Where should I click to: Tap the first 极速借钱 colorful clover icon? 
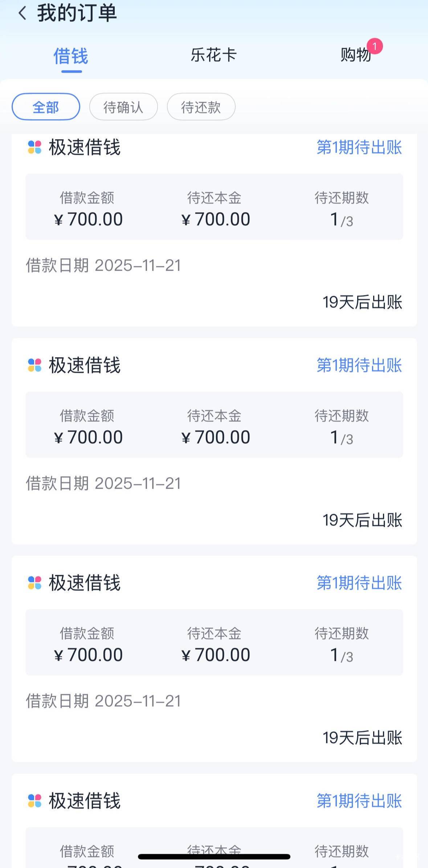(35, 148)
